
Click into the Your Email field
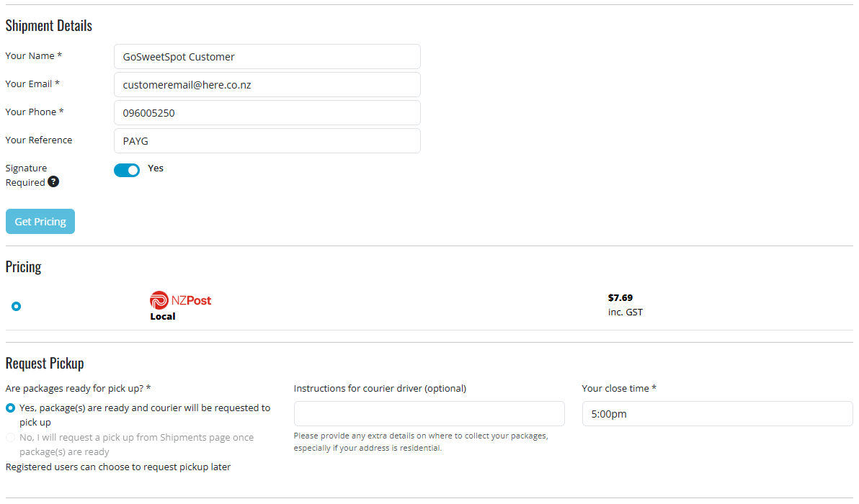[x=267, y=85]
